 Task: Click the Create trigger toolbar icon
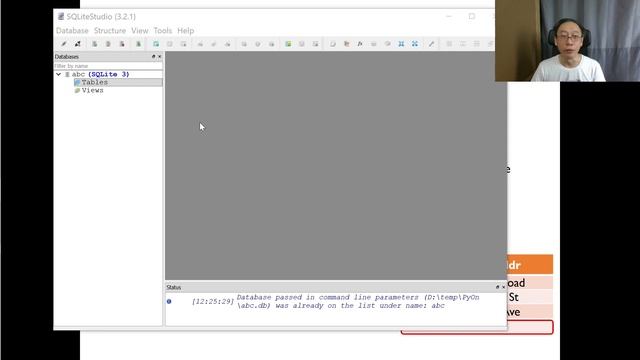[244, 44]
